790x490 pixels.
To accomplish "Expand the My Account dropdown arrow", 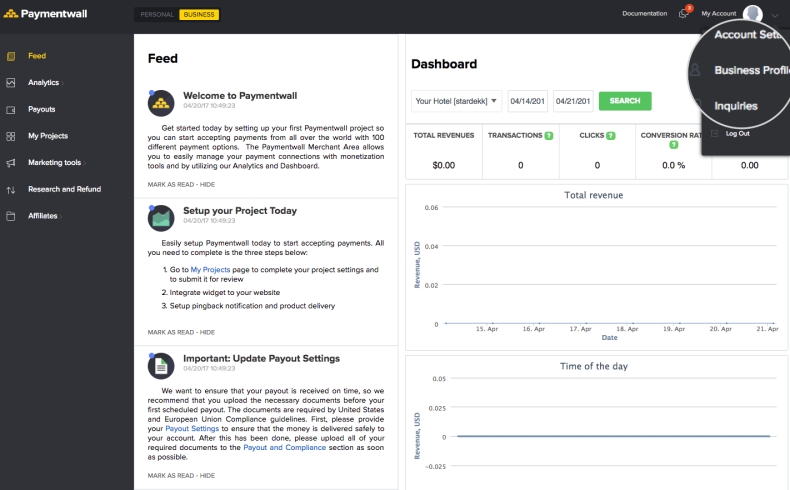I will [x=774, y=15].
